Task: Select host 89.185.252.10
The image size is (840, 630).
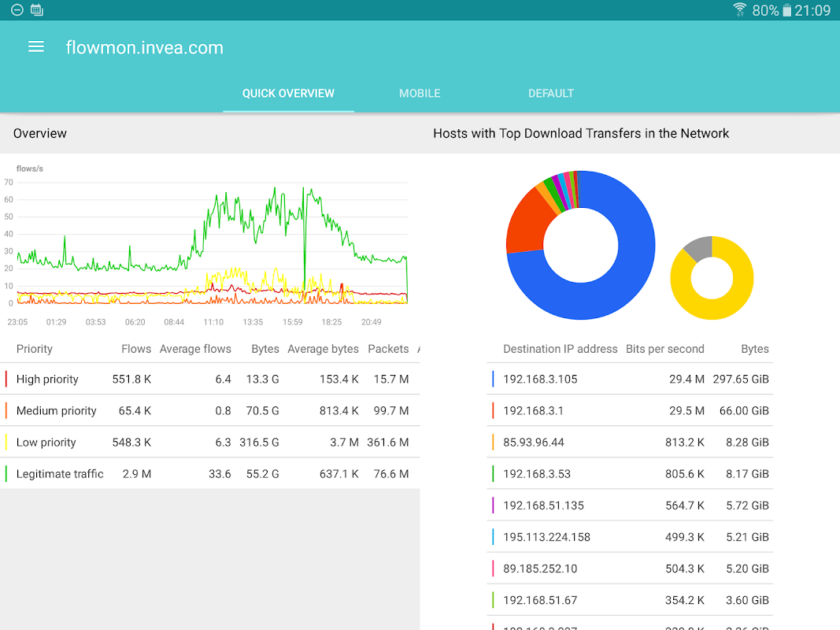Action: tap(540, 569)
